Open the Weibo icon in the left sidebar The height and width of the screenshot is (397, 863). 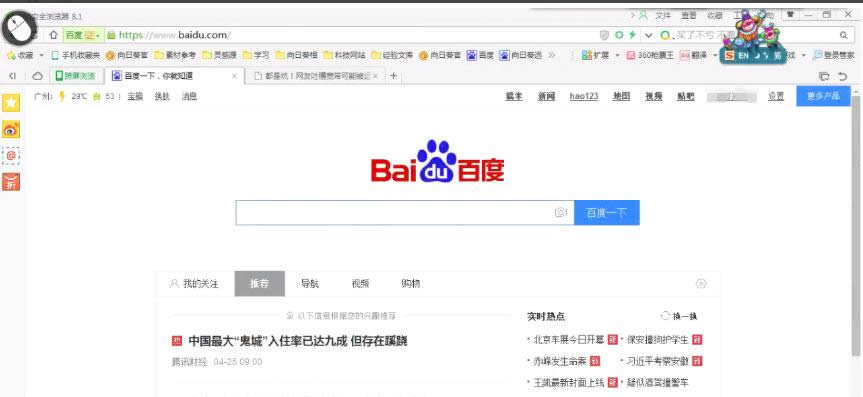[x=11, y=129]
